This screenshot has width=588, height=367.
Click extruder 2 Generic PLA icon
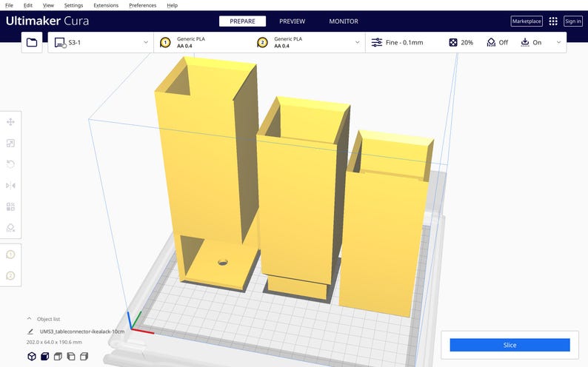coord(262,42)
